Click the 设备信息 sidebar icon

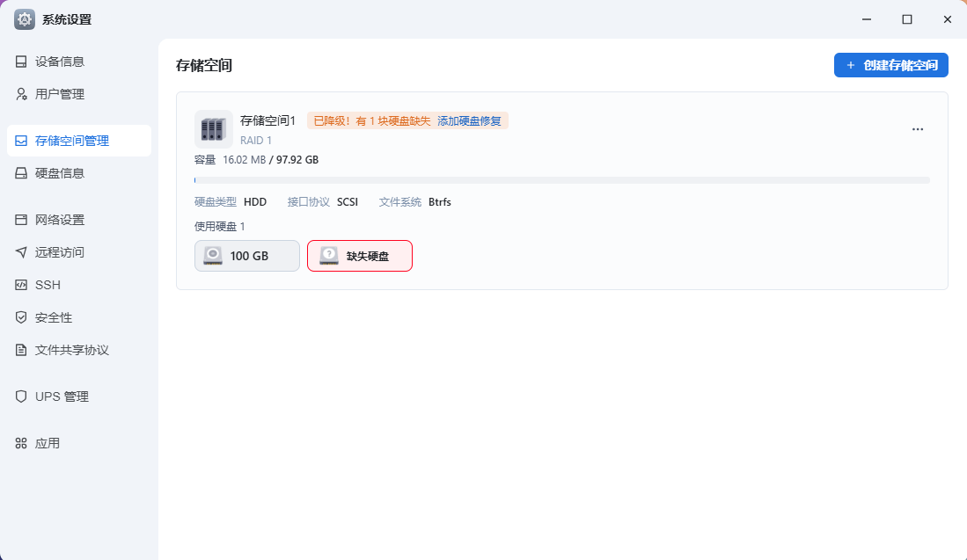21,62
